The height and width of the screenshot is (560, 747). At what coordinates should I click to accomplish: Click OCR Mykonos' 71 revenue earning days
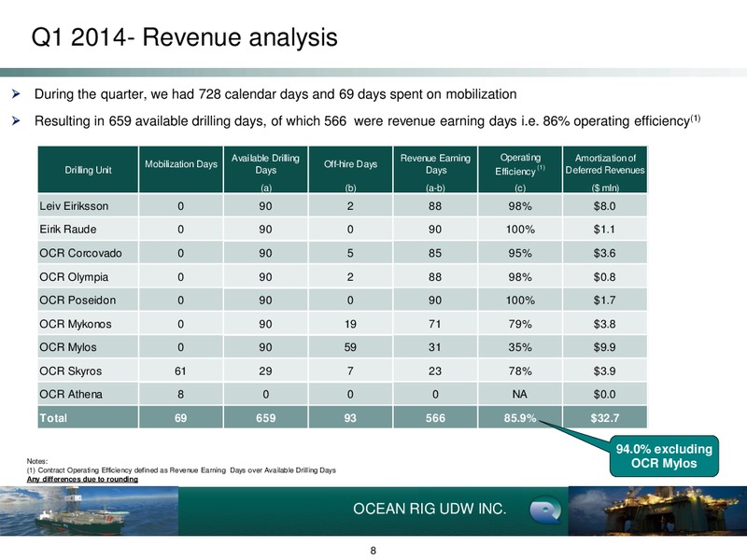[435, 324]
